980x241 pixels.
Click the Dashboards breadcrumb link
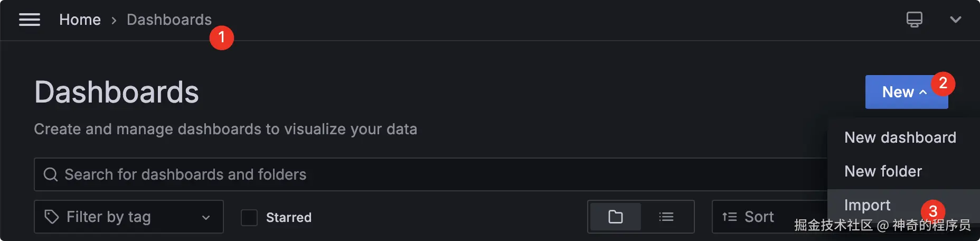(x=169, y=20)
